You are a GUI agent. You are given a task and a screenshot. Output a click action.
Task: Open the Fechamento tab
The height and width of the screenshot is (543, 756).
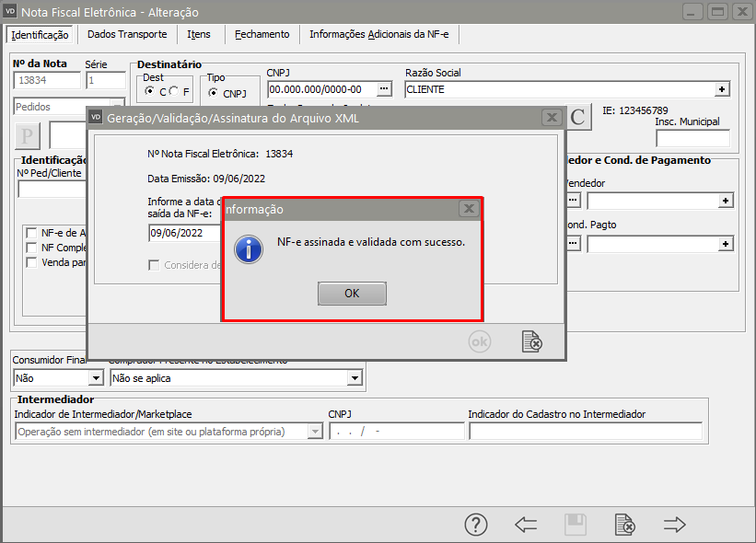coord(262,34)
